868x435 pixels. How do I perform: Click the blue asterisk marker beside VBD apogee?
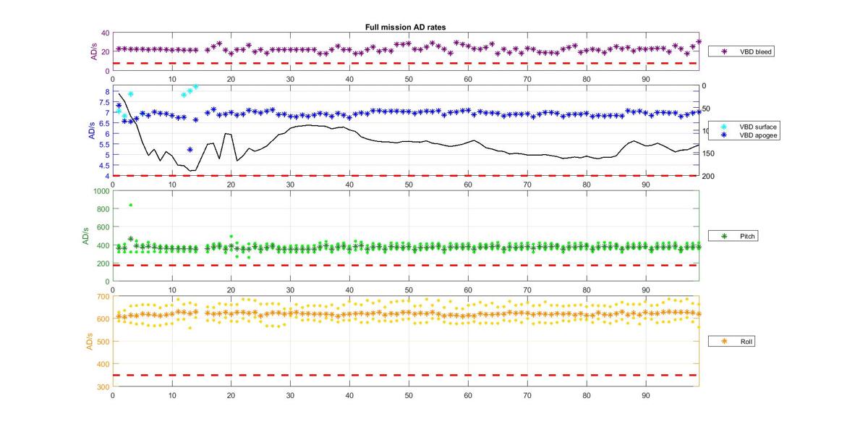click(x=723, y=135)
